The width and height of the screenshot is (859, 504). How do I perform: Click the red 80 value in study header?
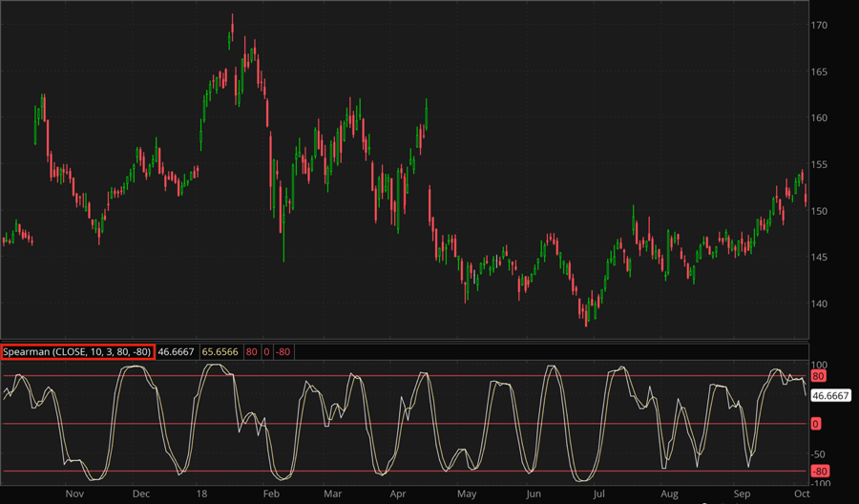[252, 352]
